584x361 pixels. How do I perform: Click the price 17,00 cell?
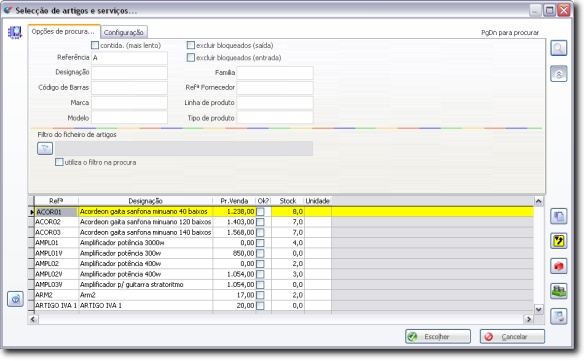234,295
